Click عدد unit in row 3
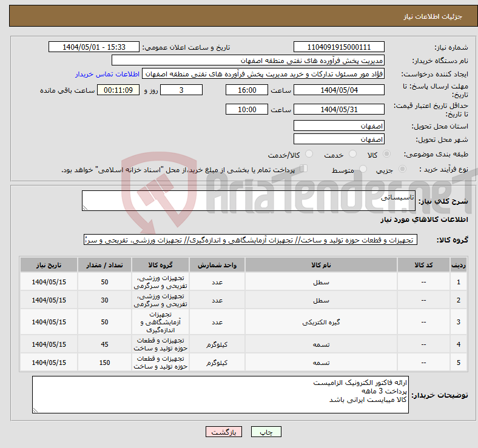The height and width of the screenshot is (448, 478). tap(217, 322)
